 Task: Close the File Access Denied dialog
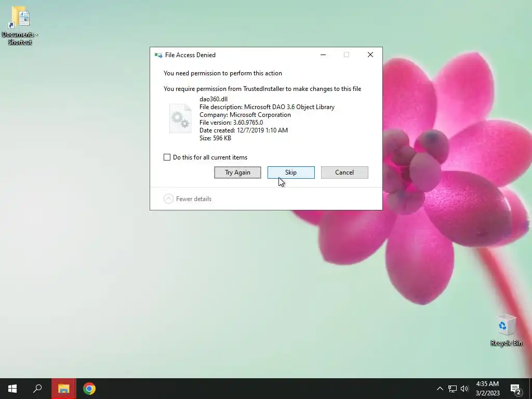pyautogui.click(x=370, y=55)
